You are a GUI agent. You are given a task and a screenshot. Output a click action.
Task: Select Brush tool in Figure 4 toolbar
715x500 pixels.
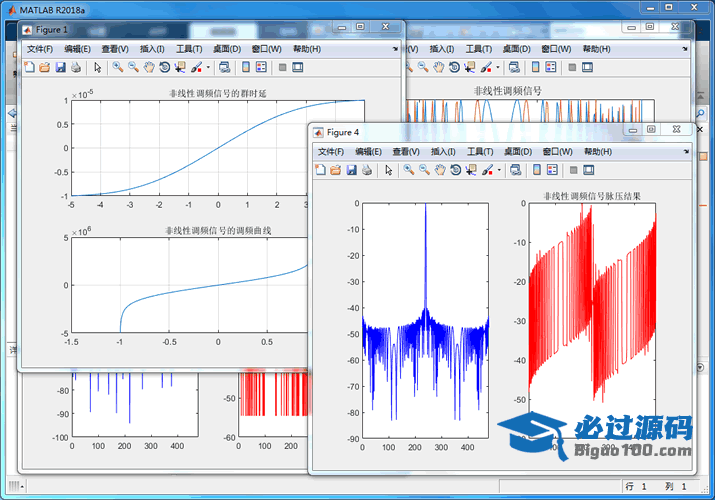487,170
